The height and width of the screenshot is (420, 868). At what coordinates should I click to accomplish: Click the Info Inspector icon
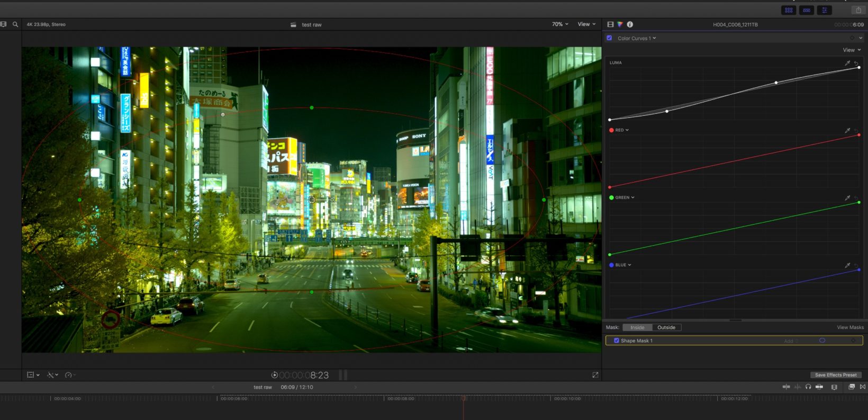[x=630, y=24]
